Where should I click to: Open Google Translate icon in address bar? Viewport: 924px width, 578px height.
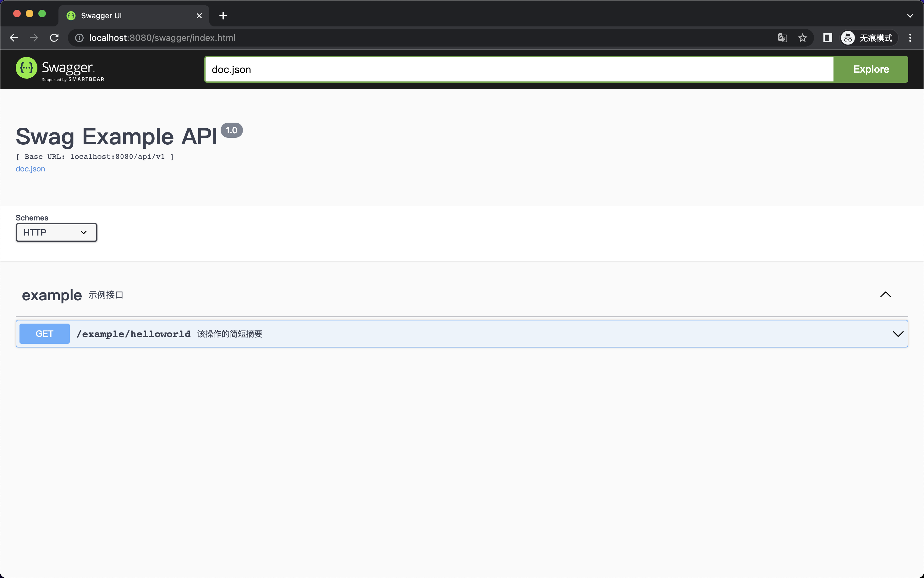coord(782,37)
